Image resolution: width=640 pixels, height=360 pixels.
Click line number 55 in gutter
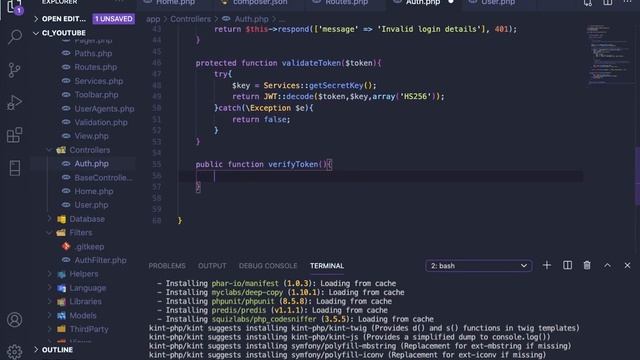coord(157,164)
